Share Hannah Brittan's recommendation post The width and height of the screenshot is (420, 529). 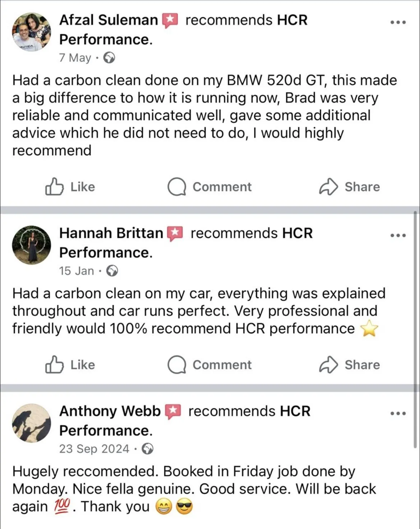[349, 365]
